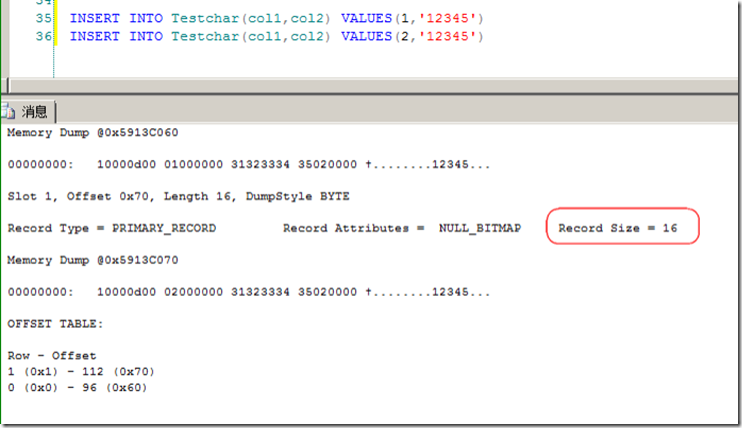Image resolution: width=742 pixels, height=428 pixels.
Task: Click the hex dump row containing 02000000
Action: (x=249, y=292)
